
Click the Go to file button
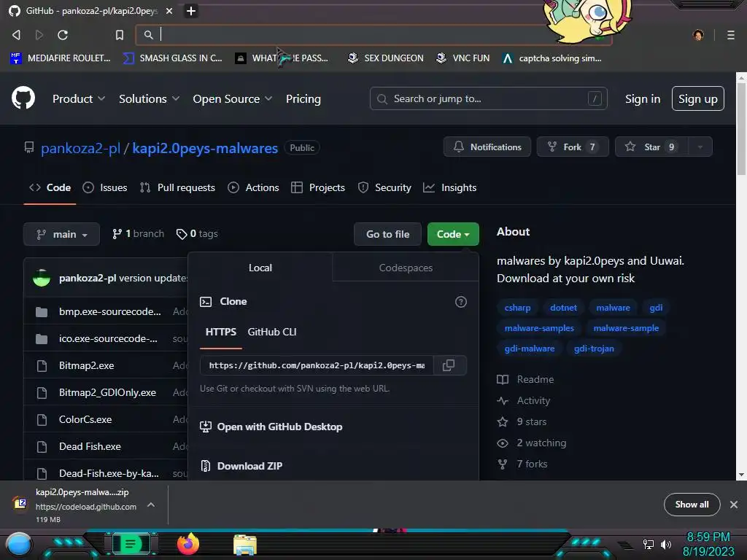pyautogui.click(x=388, y=234)
